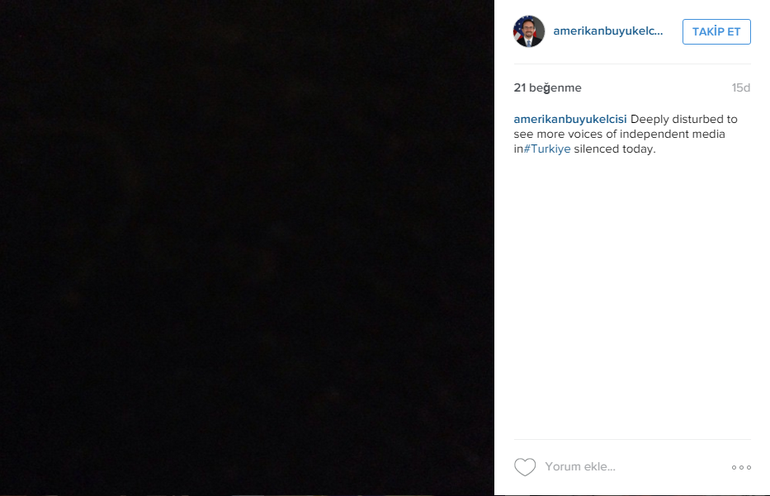Click the American flag in profile avatar

pos(518,32)
